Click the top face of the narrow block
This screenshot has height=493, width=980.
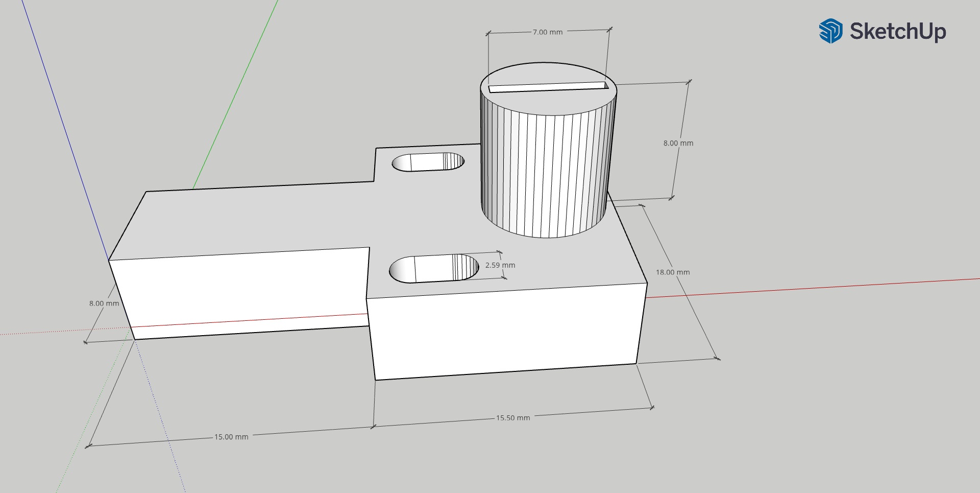coord(255,220)
